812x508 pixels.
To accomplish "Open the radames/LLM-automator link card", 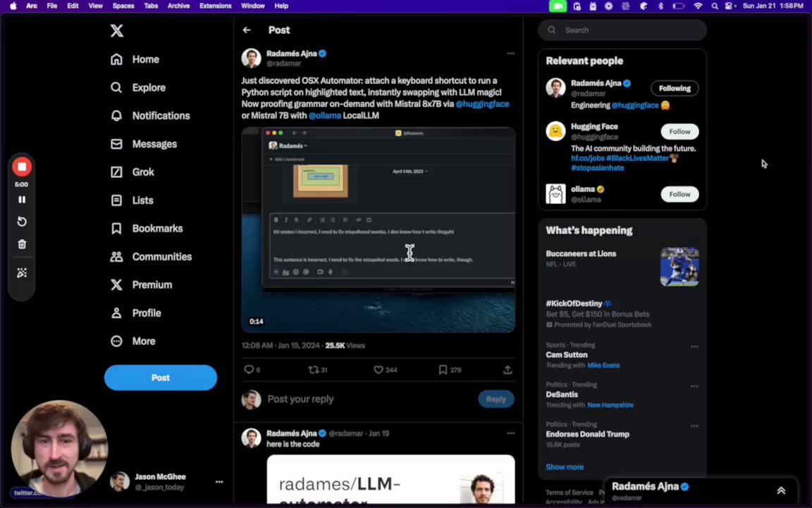I will click(x=391, y=479).
